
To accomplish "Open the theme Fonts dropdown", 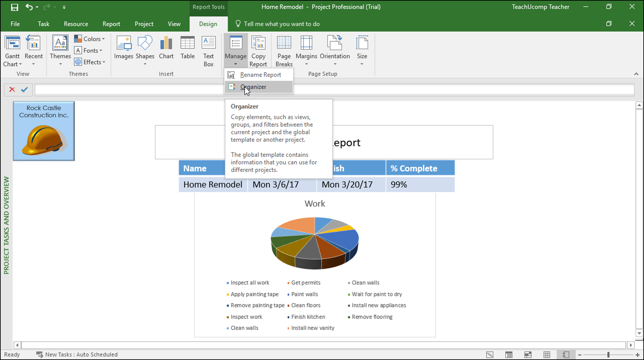I will (x=88, y=51).
